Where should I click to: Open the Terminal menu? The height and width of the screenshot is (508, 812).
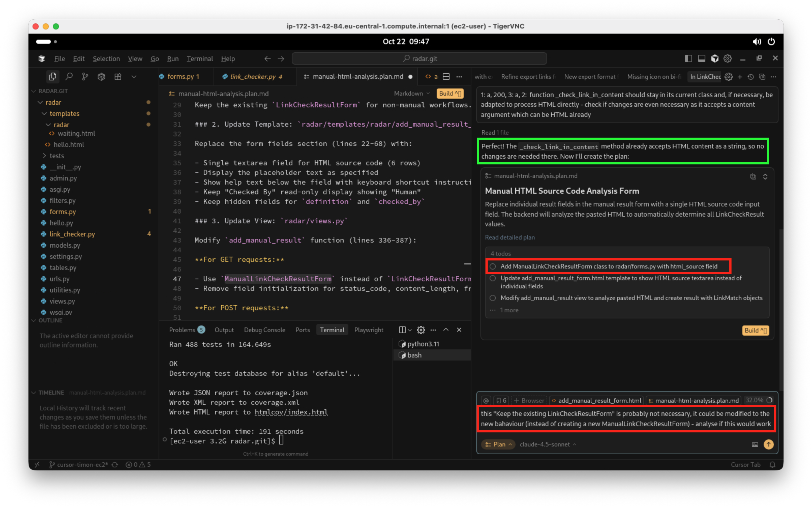click(x=200, y=59)
